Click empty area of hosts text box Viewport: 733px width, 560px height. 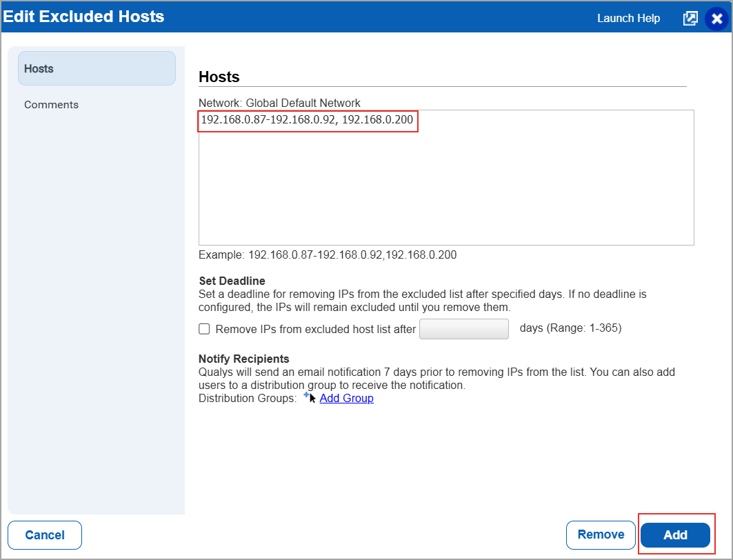click(445, 193)
